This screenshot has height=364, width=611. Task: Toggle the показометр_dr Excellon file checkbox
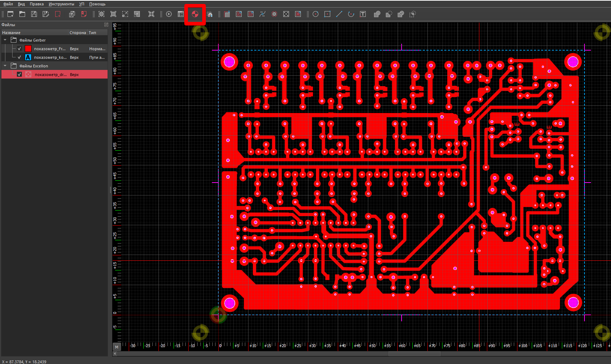pyautogui.click(x=19, y=75)
